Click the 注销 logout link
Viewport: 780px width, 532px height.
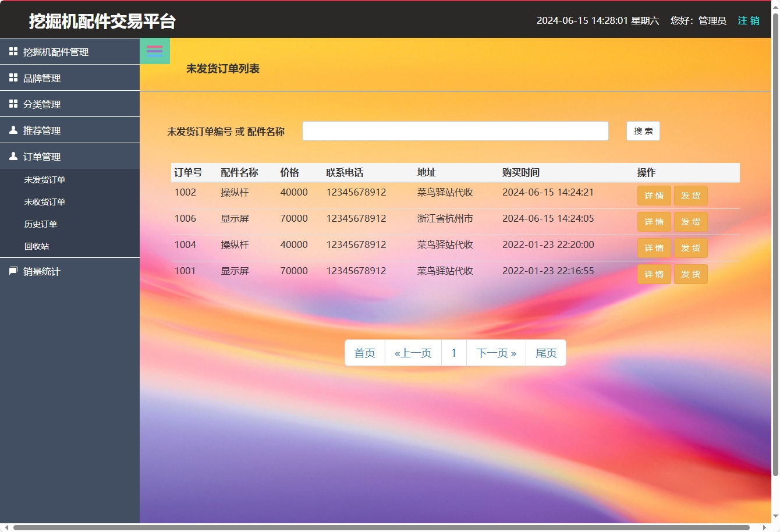[749, 20]
